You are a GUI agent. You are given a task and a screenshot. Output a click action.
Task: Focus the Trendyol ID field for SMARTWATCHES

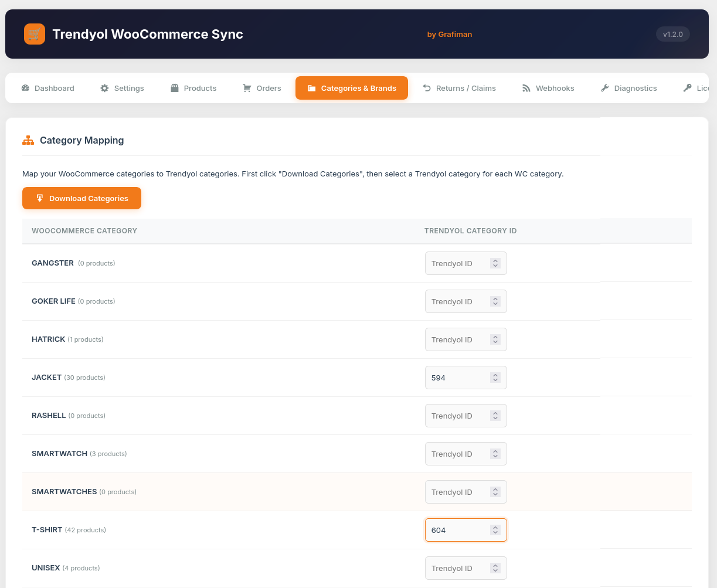[x=466, y=492]
